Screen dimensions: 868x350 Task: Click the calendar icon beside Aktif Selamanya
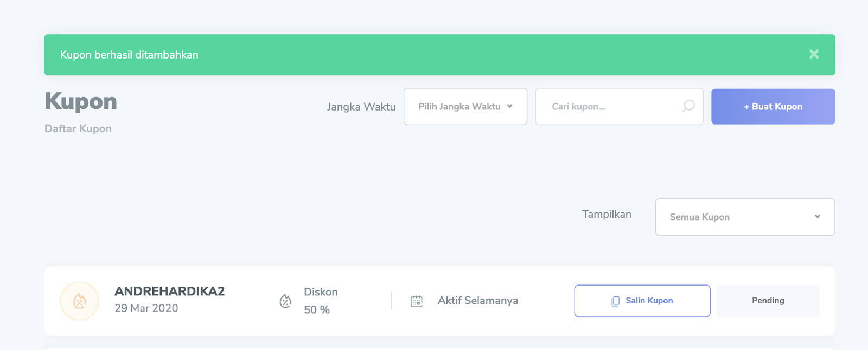pos(417,301)
